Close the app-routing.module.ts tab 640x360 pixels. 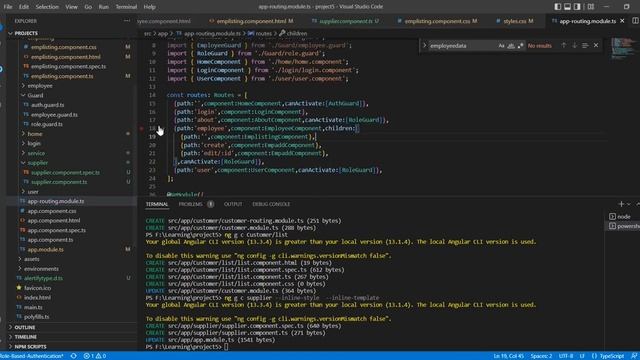(x=622, y=21)
